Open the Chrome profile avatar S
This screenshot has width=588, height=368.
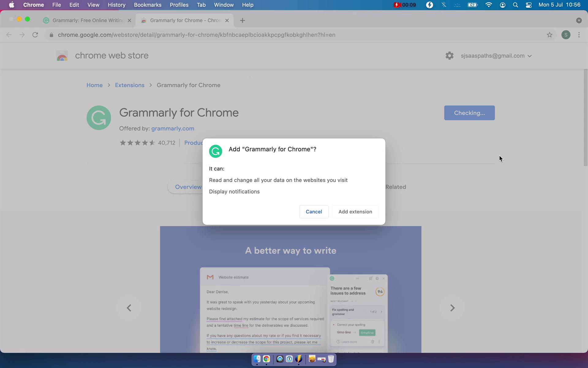pyautogui.click(x=566, y=35)
